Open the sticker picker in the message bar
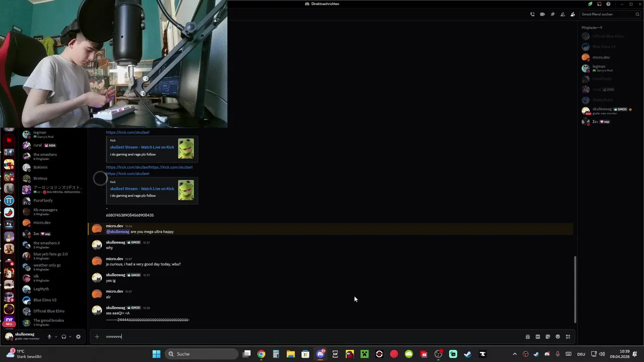Screen dimensions: 644x362 coord(547,337)
